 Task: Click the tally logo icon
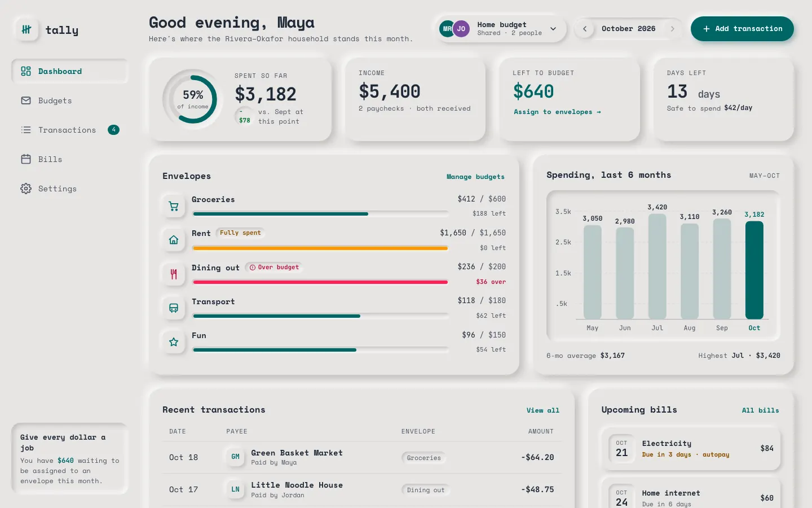click(27, 30)
